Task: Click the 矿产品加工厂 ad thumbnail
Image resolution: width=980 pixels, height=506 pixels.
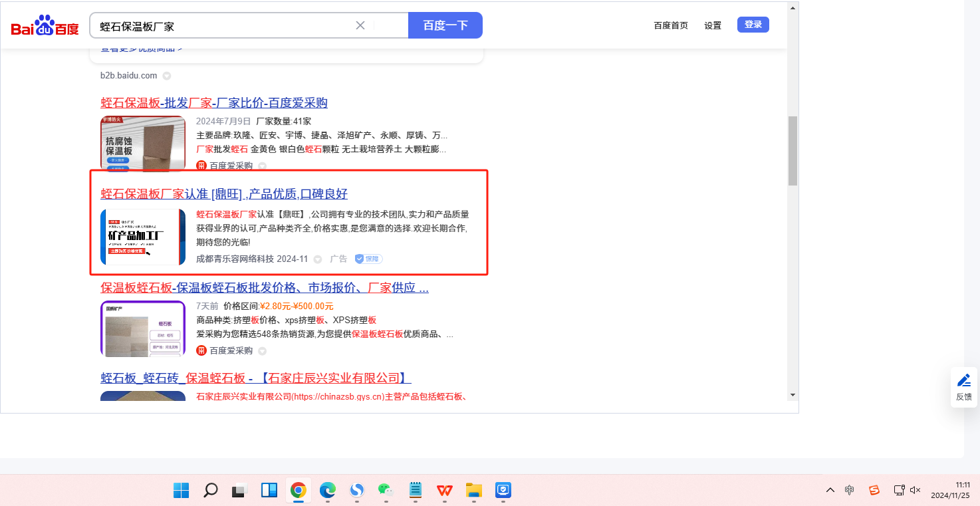Action: pyautogui.click(x=143, y=237)
